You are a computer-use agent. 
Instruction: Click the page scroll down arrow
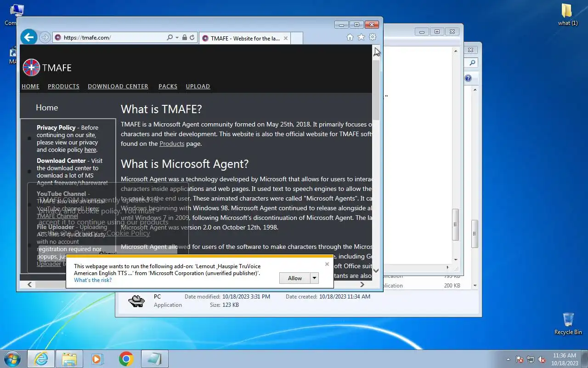coord(376,271)
